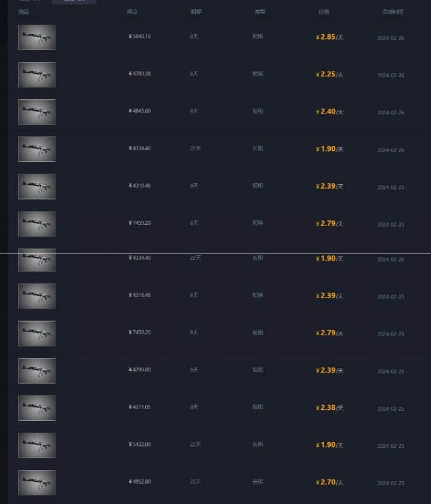Click the 类型 type column header

(260, 12)
